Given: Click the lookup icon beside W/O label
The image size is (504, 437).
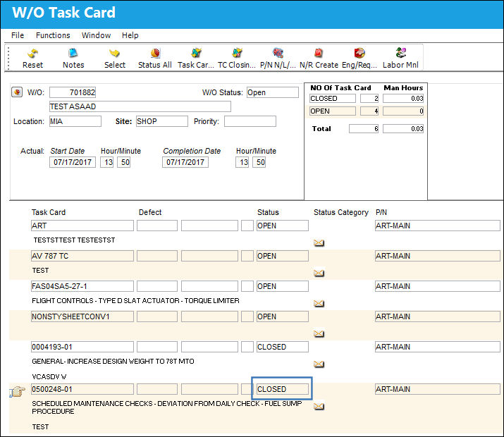Looking at the screenshot, I should coord(17,92).
